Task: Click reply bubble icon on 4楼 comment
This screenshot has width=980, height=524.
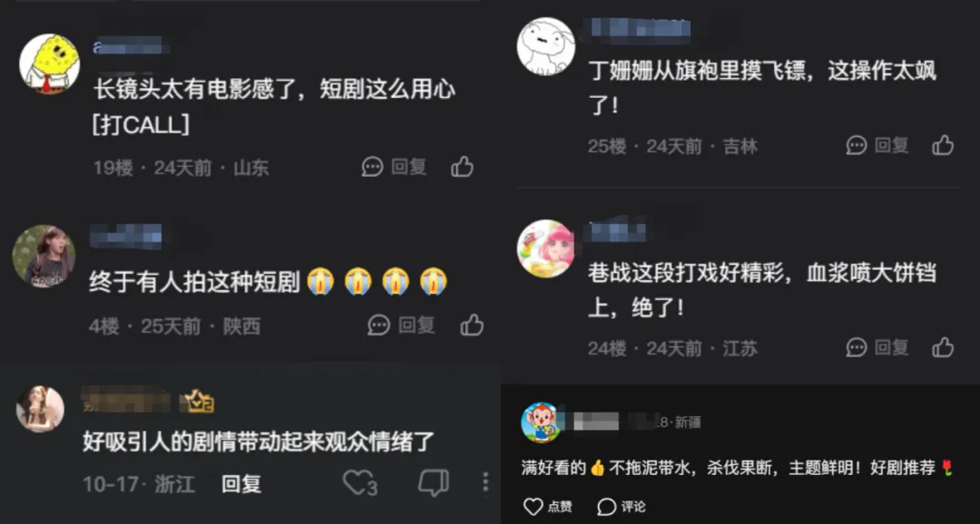Action: coord(378,325)
